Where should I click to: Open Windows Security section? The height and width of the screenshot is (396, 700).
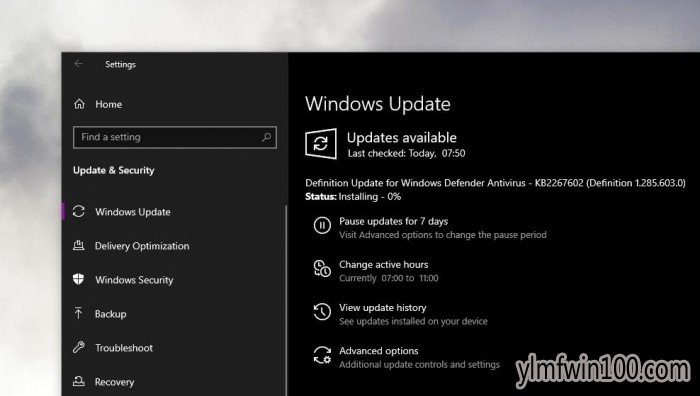[134, 280]
